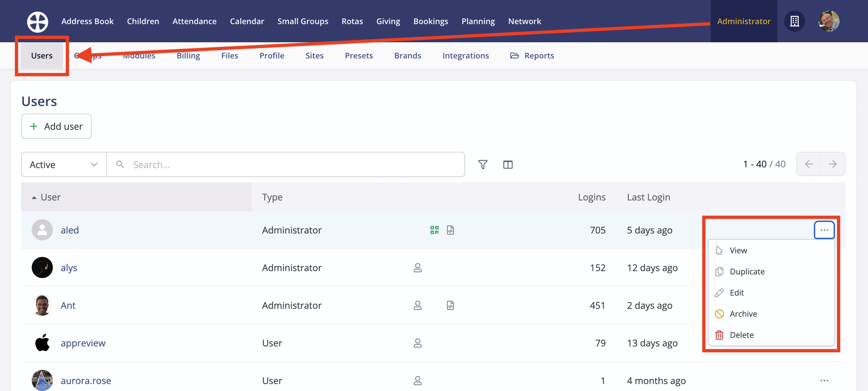Screen dimensions: 868x391
Task: Click the ChurchSuite logo icon
Action: click(x=37, y=21)
